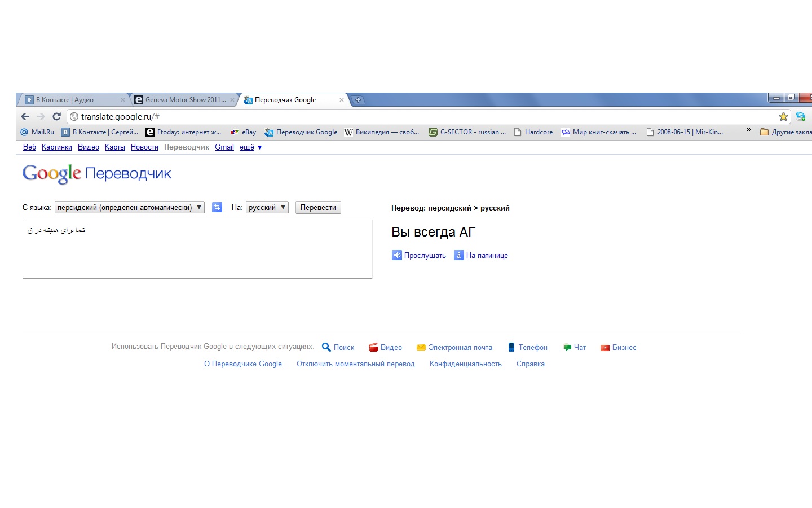Close the В Контакте | Аудио tab
812x508 pixels.
(123, 100)
